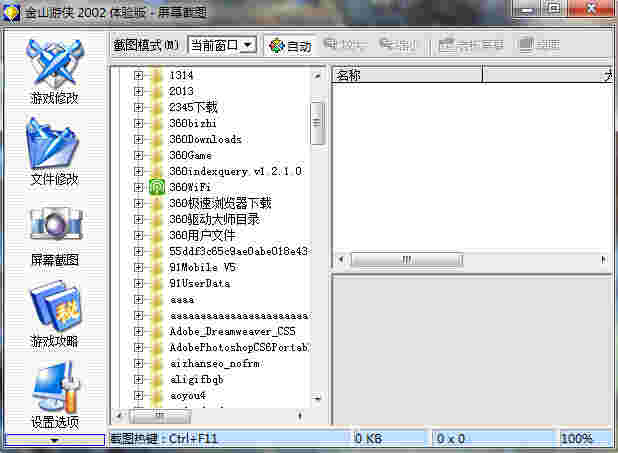Select the aligifbqb folder name
This screenshot has width=618, height=453.
pyautogui.click(x=196, y=379)
